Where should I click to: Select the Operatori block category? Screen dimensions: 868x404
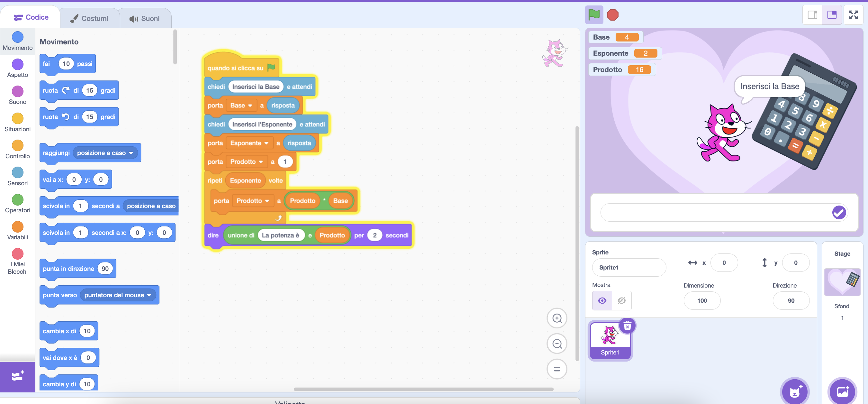tap(18, 203)
